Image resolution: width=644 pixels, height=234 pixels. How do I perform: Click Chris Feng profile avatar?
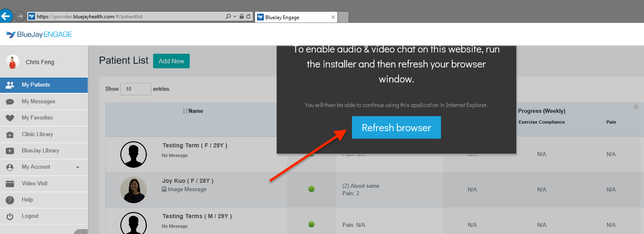tap(12, 62)
